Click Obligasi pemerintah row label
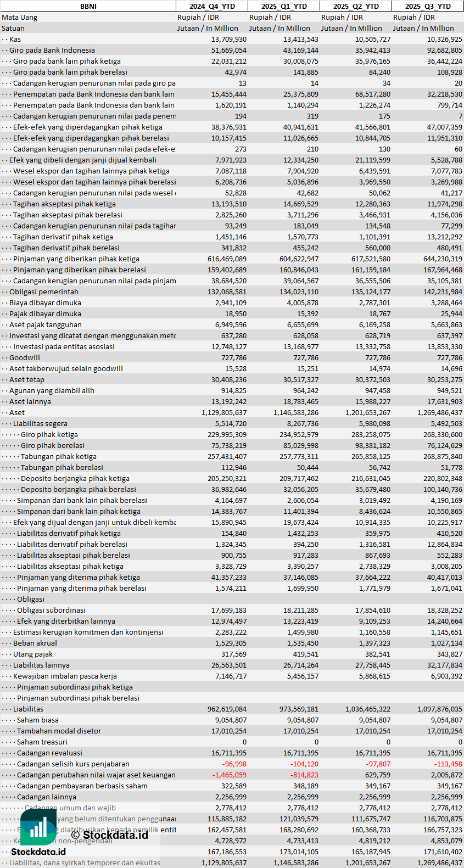The image size is (464, 868). point(44,292)
